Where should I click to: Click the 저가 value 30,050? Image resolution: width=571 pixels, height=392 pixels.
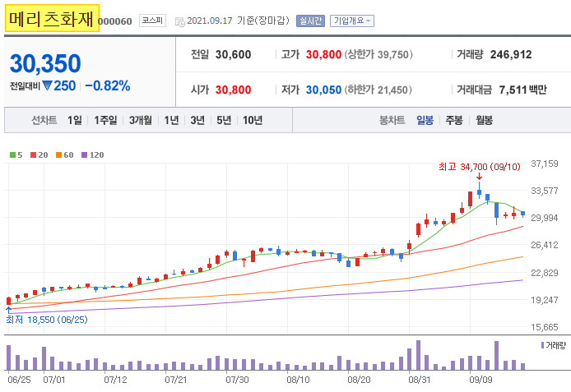[x=323, y=90]
